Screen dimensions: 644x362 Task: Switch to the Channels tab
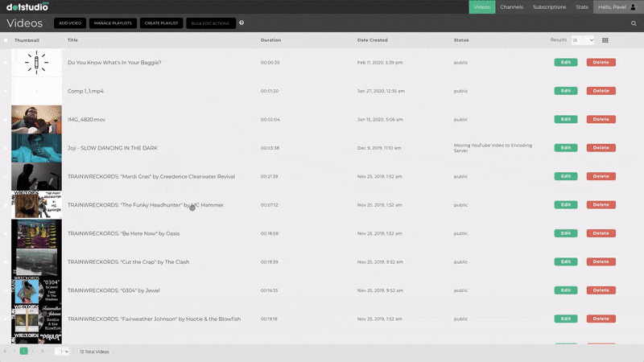511,6
